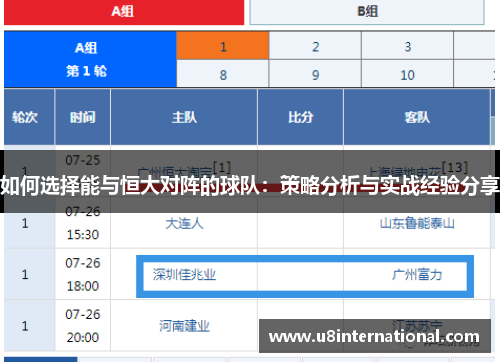Click the 主队 column header
The width and height of the screenshot is (500, 362).
184,117
